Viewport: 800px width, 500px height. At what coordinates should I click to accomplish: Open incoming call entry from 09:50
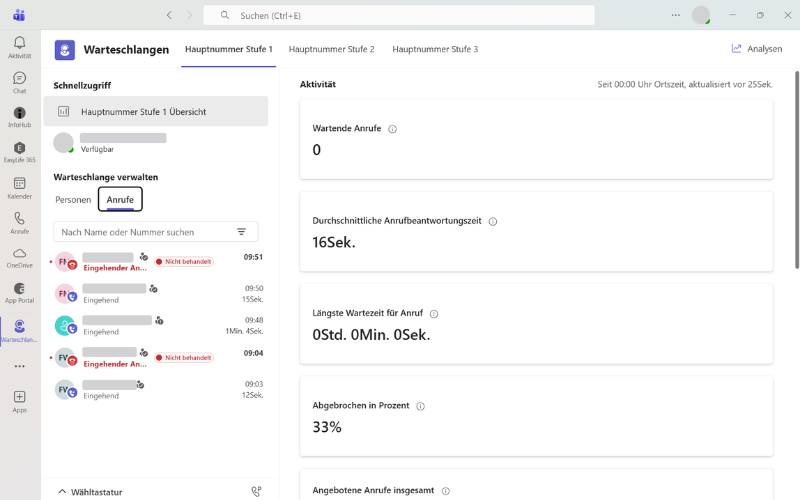click(x=157, y=294)
